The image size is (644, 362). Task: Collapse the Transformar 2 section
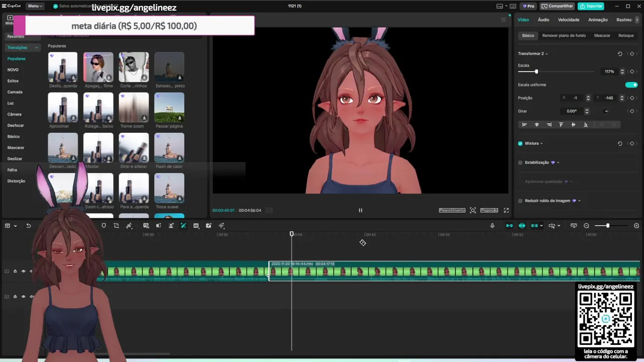(546, 54)
